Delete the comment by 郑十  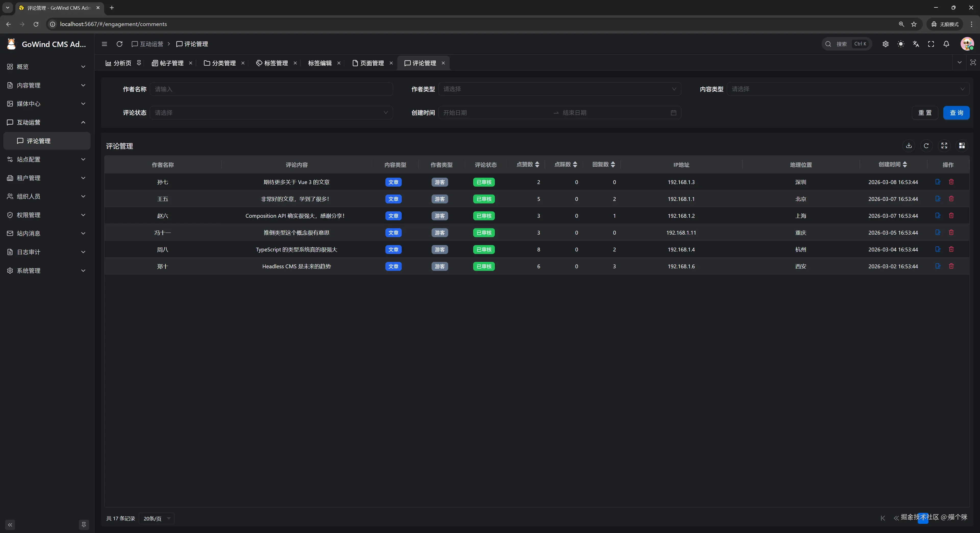pos(951,266)
